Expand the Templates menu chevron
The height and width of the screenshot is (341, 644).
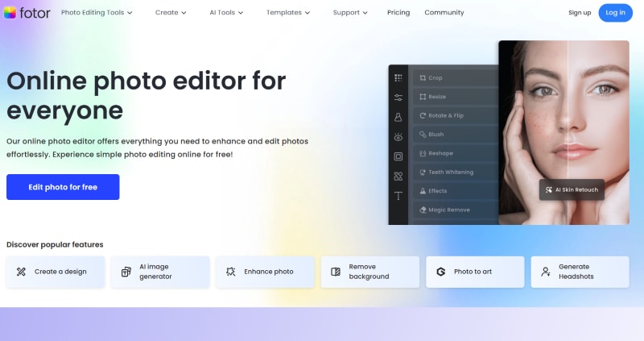(308, 13)
